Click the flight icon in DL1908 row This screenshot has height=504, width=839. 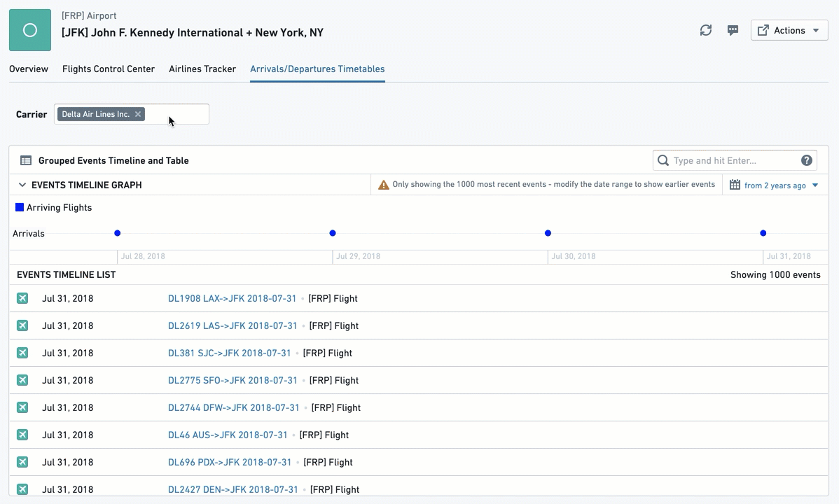[x=22, y=298]
